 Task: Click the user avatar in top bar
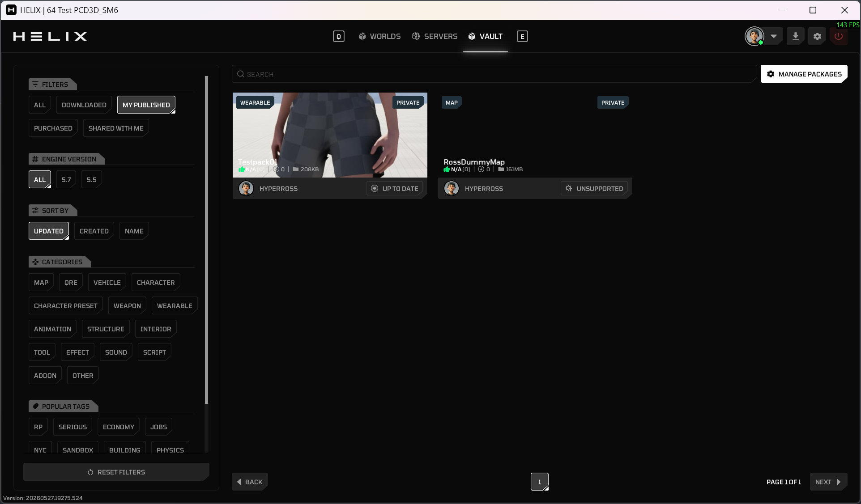pyautogui.click(x=754, y=36)
